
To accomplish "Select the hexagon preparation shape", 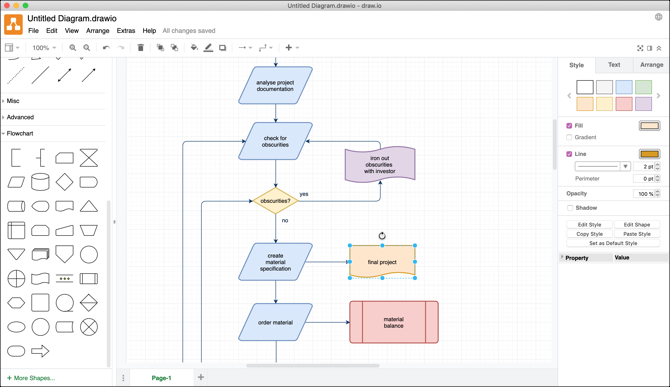I will pyautogui.click(x=16, y=303).
